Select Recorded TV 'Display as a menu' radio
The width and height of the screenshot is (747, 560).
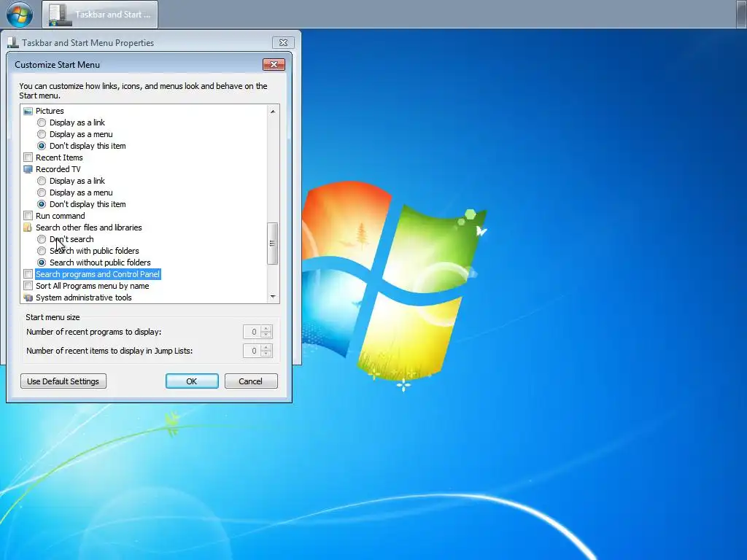pyautogui.click(x=42, y=192)
